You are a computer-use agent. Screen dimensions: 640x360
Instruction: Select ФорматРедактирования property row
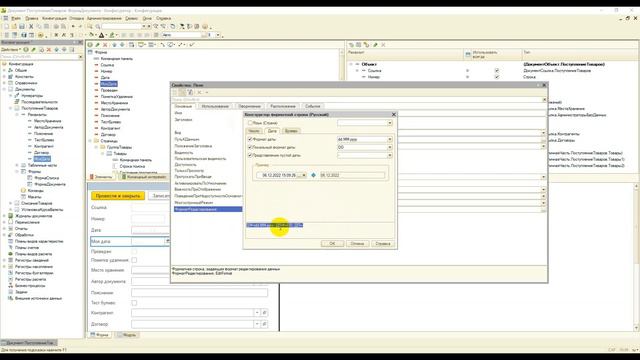coord(208,209)
